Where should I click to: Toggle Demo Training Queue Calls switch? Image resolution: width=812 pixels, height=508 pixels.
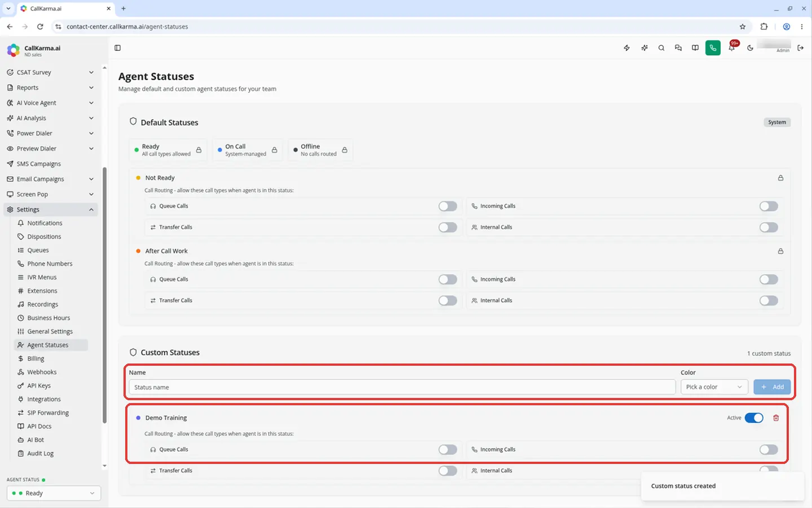pos(448,449)
